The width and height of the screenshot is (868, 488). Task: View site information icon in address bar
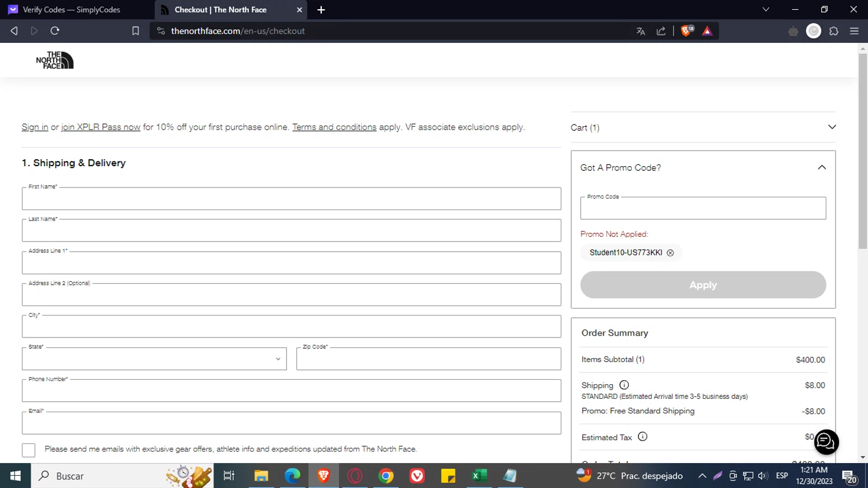[x=161, y=31]
